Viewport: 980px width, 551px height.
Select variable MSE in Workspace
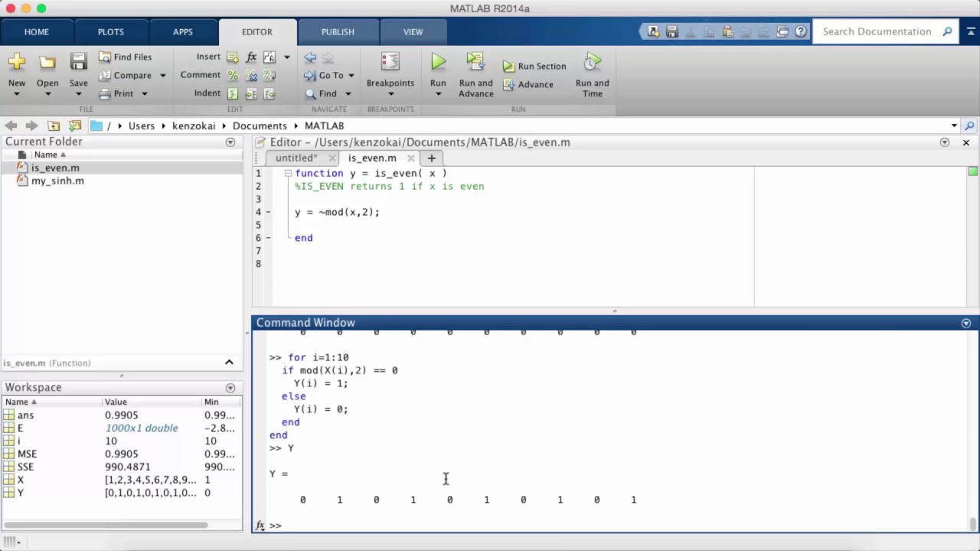coord(27,454)
